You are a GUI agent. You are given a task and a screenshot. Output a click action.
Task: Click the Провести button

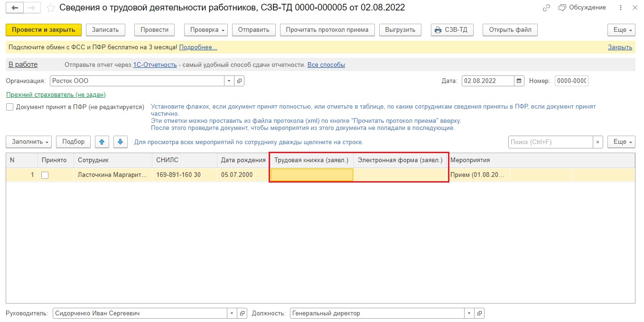(x=155, y=29)
